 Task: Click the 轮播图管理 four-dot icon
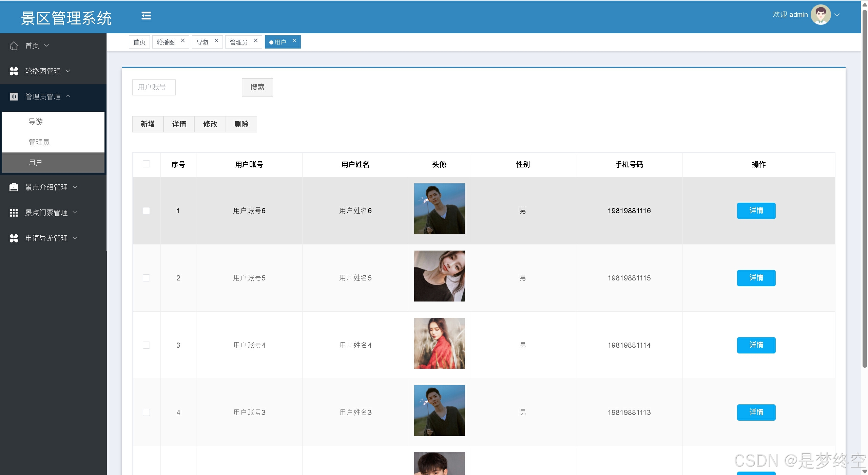pyautogui.click(x=14, y=71)
